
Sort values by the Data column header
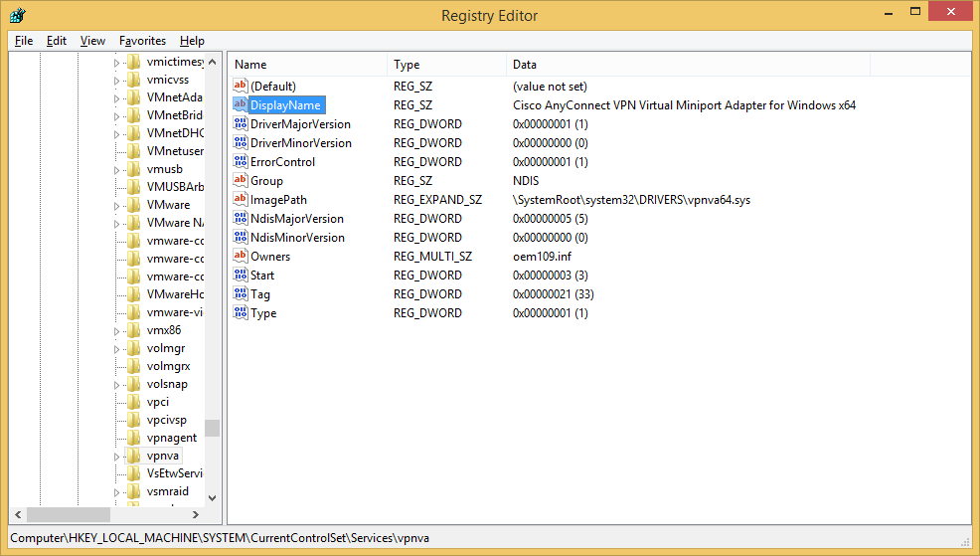click(688, 64)
